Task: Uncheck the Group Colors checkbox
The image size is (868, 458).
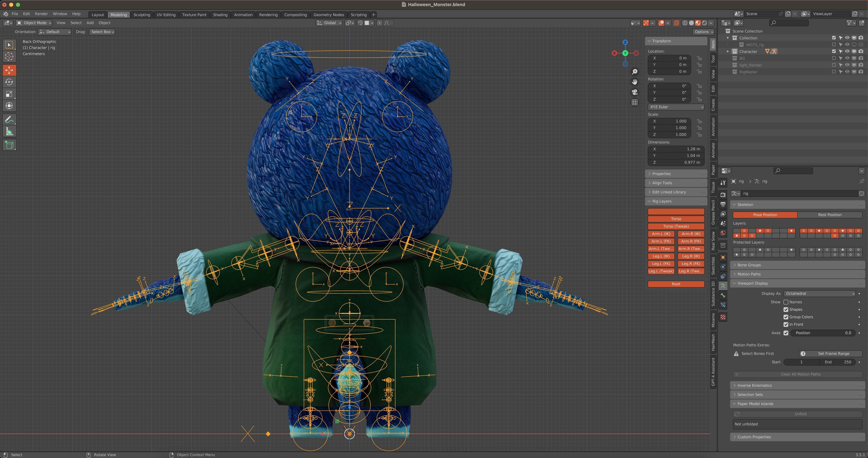Action: [786, 317]
